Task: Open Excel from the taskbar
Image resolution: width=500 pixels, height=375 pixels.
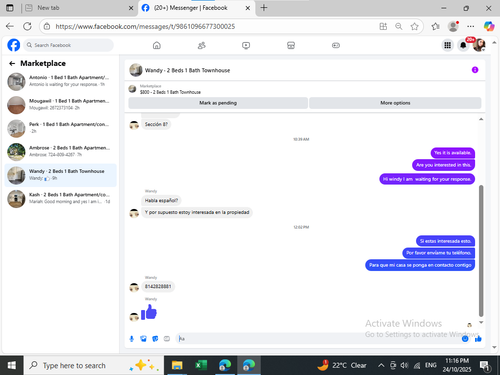Action: pos(201,365)
